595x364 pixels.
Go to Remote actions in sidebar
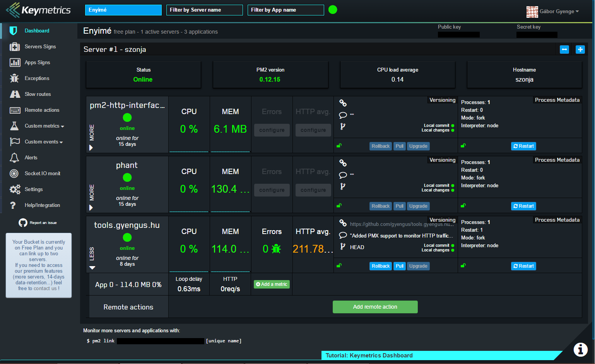pos(42,110)
